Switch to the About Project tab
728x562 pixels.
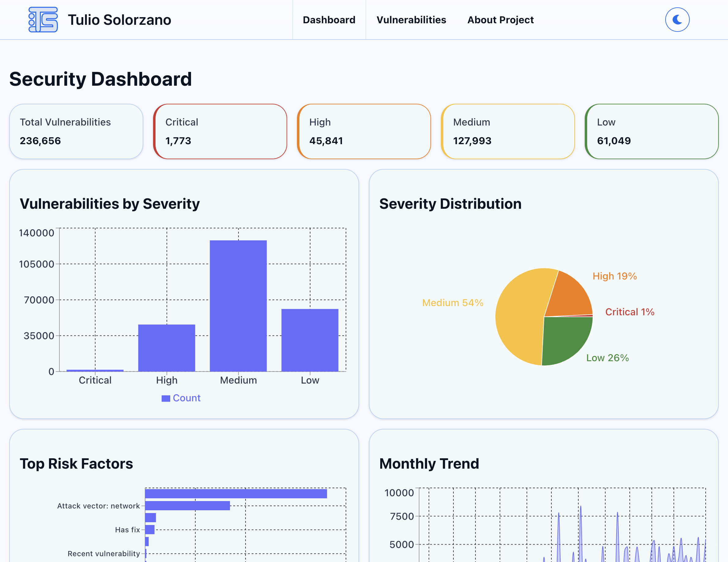click(500, 20)
